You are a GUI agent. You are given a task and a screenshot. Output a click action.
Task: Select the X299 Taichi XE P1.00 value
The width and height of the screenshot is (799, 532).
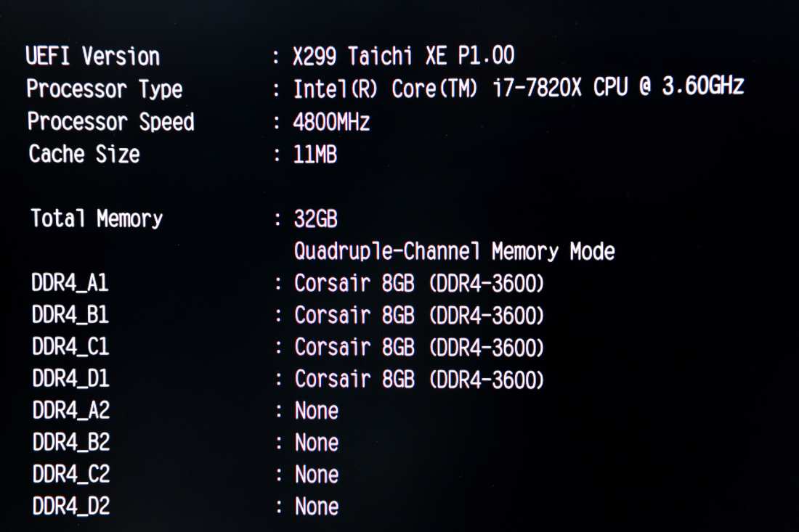tap(403, 56)
